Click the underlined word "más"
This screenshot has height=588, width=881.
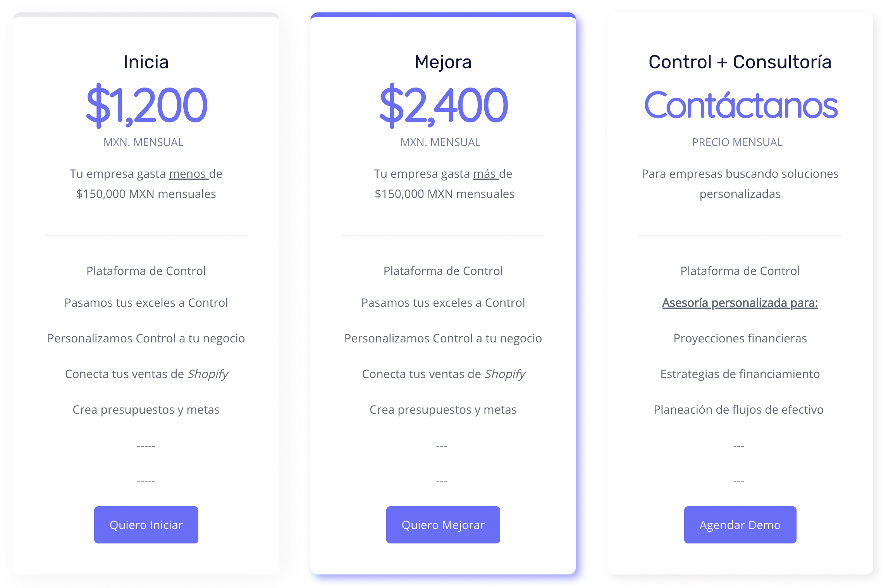click(484, 174)
